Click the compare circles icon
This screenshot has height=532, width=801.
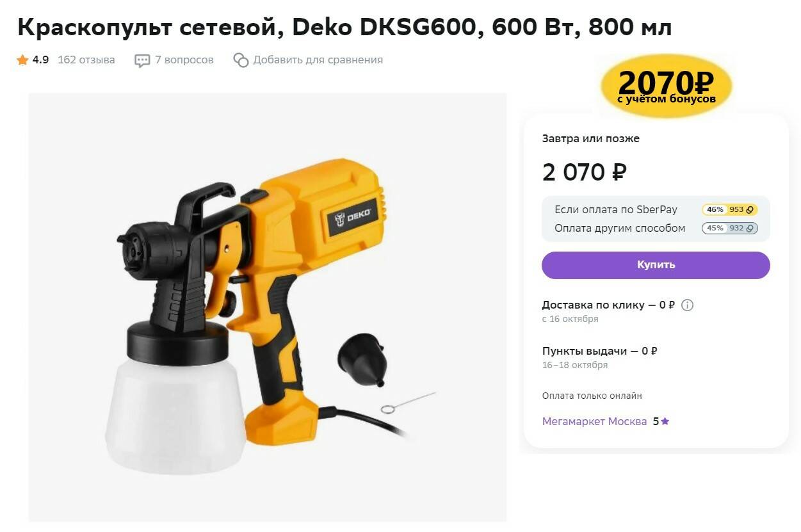(241, 60)
